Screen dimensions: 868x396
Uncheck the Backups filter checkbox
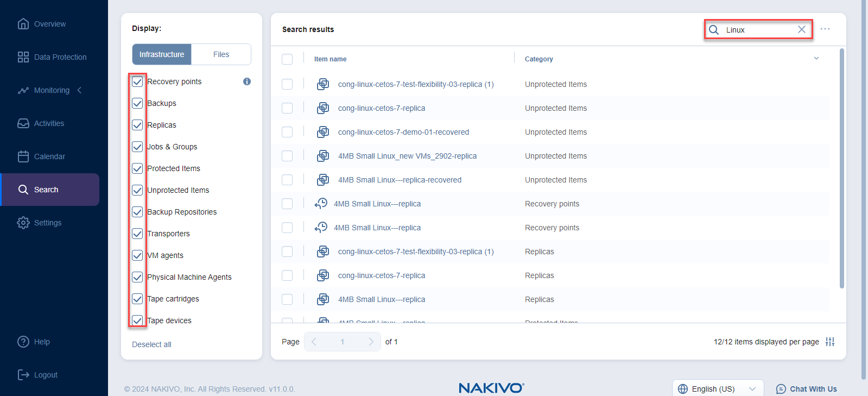[137, 103]
